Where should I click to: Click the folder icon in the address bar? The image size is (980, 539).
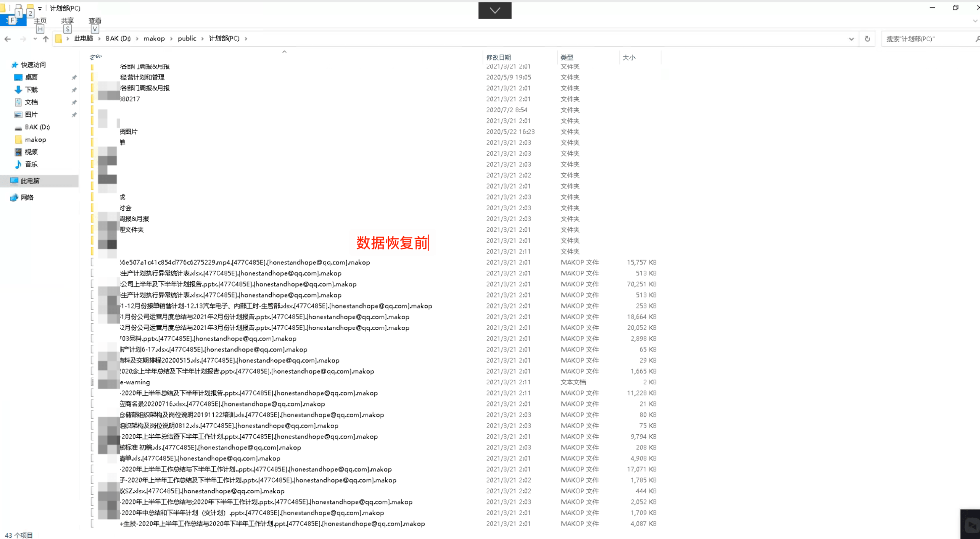pos(58,38)
